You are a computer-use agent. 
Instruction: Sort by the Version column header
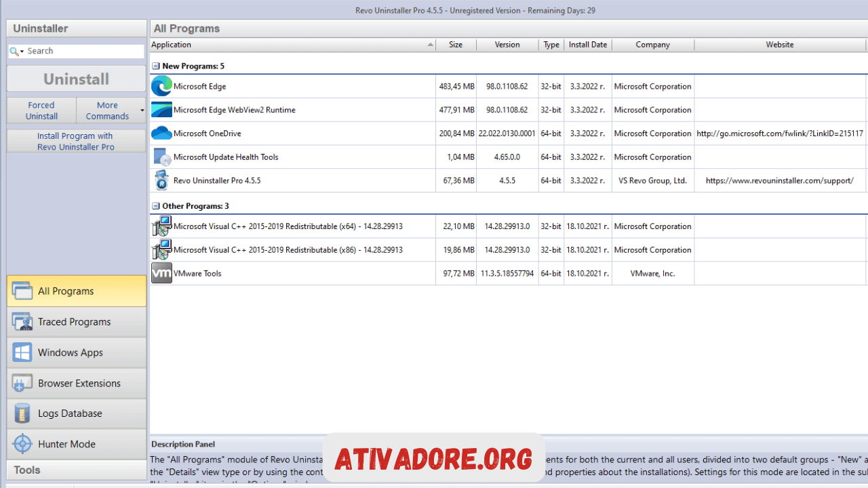click(507, 45)
